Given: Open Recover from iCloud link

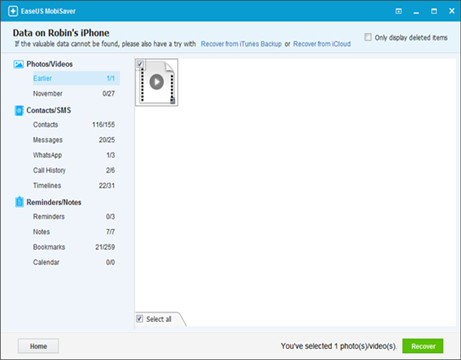Looking at the screenshot, I should 322,44.
